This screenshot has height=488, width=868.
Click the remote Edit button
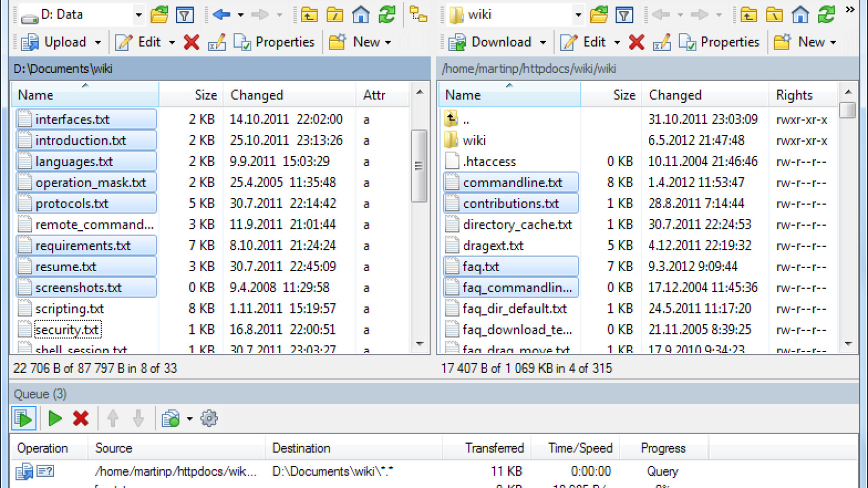point(583,42)
